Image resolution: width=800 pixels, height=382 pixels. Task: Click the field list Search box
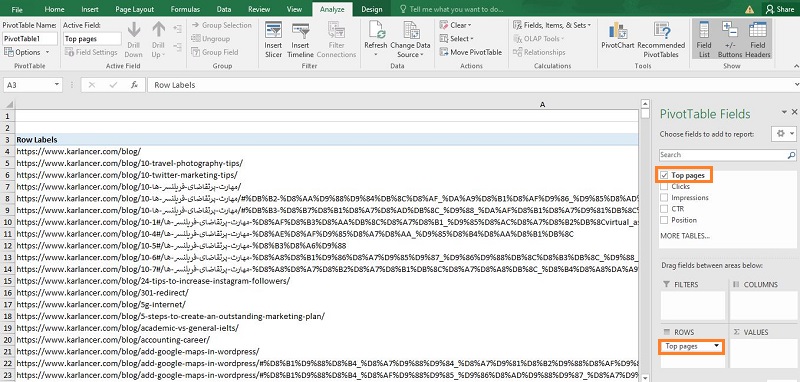(723, 155)
